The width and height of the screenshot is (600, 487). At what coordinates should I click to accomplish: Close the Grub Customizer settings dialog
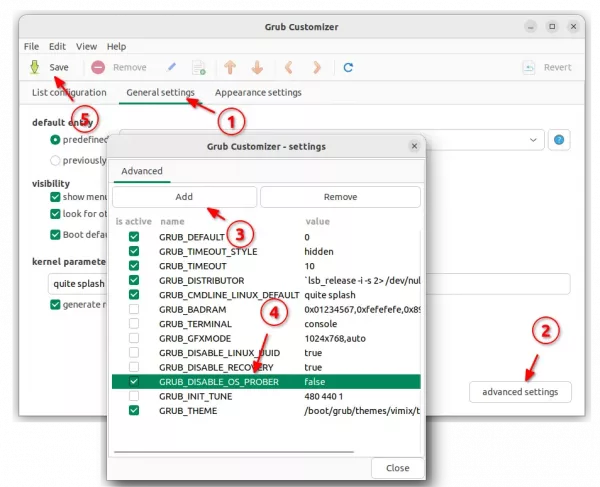click(x=414, y=146)
